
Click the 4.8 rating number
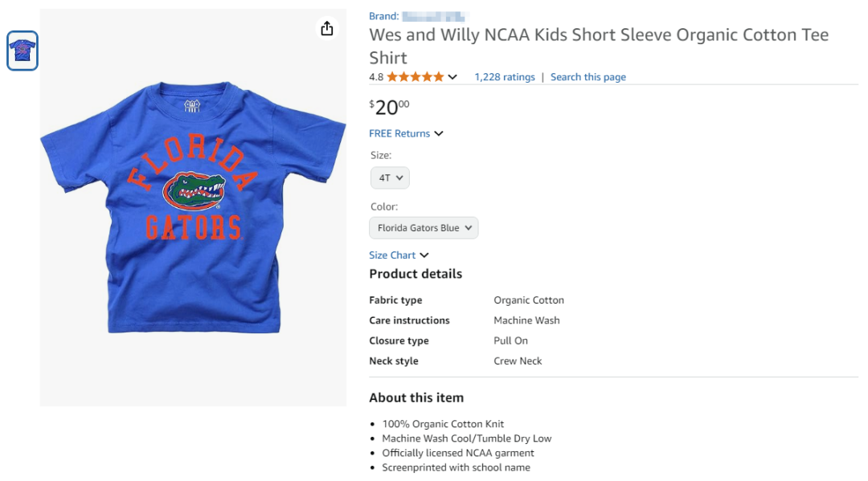376,77
